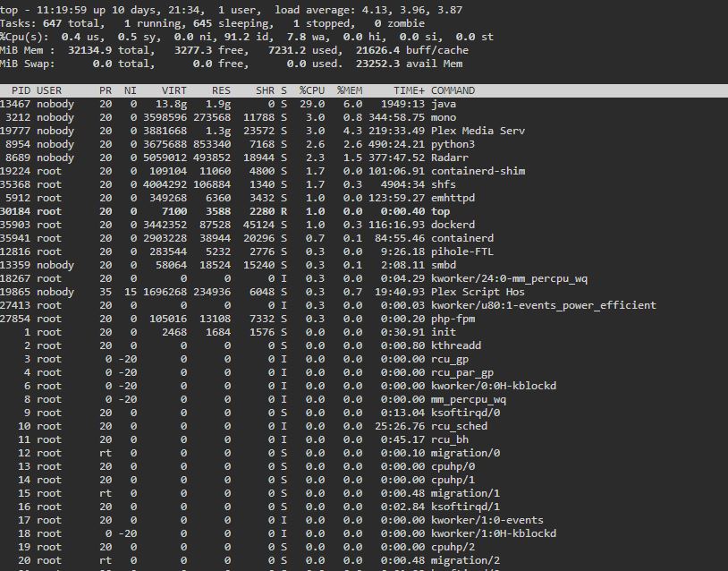Viewport: 728px width, 571px height.
Task: Select the cpuhp/2 command
Action: (x=453, y=548)
